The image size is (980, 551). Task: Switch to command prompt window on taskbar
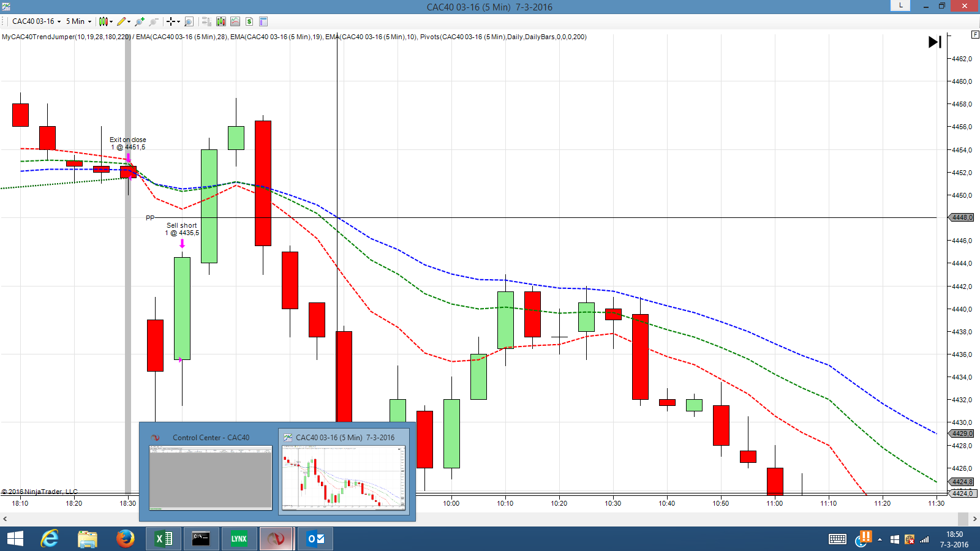click(x=201, y=539)
